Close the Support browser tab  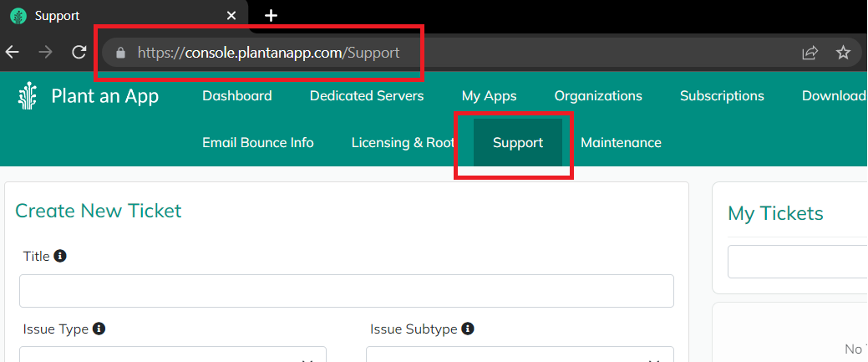(231, 16)
